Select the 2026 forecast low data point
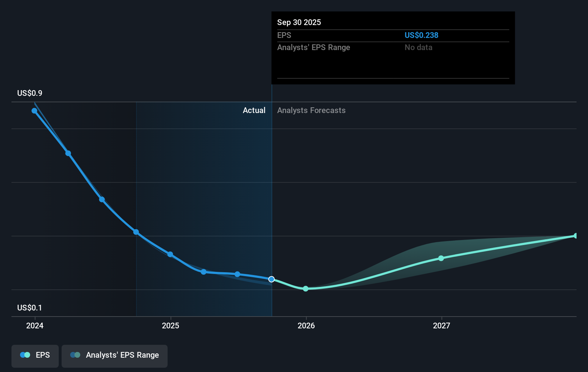 305,289
